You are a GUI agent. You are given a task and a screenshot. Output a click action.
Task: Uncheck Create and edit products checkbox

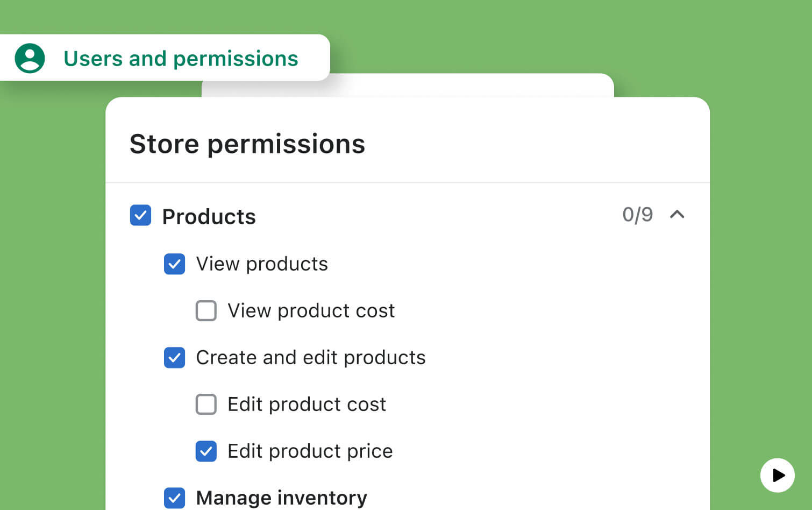click(x=174, y=358)
